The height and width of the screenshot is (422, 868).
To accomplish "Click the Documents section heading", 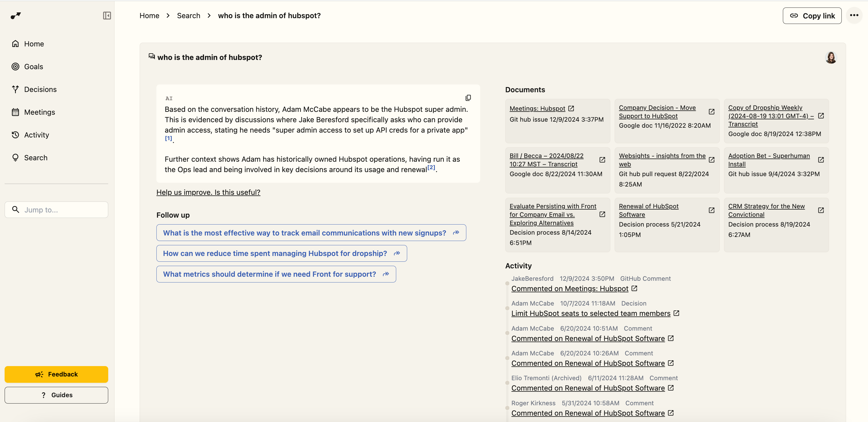I will 525,90.
